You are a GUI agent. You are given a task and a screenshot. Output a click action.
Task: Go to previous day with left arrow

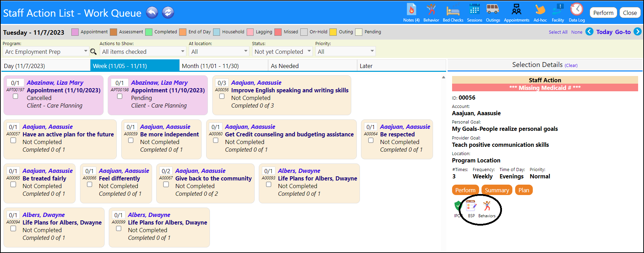pyautogui.click(x=589, y=32)
